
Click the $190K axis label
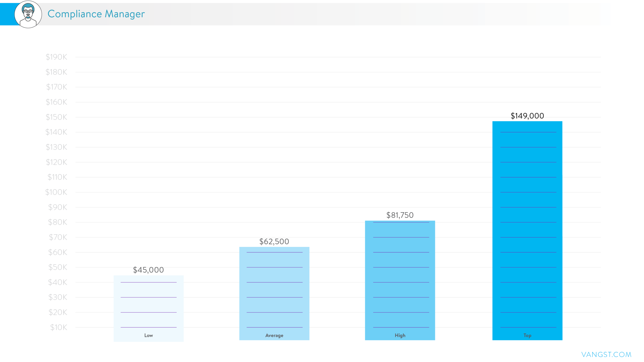coord(57,57)
